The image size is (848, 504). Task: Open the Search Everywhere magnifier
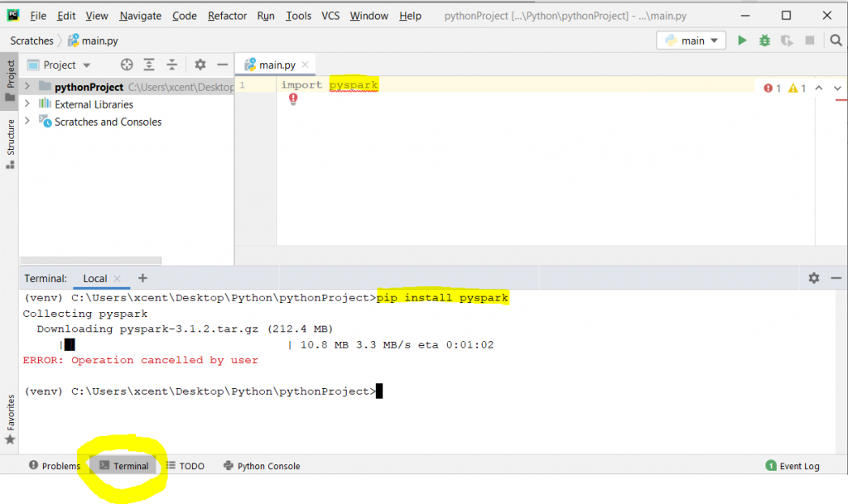point(836,40)
